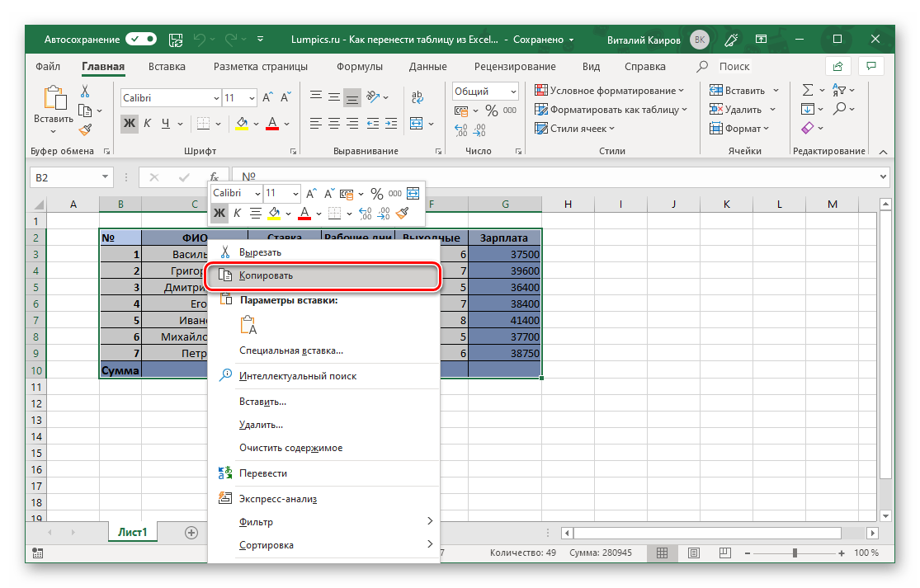Screen dimensions: 920x588
Task: Expand Фильтр submenu
Action: (323, 522)
